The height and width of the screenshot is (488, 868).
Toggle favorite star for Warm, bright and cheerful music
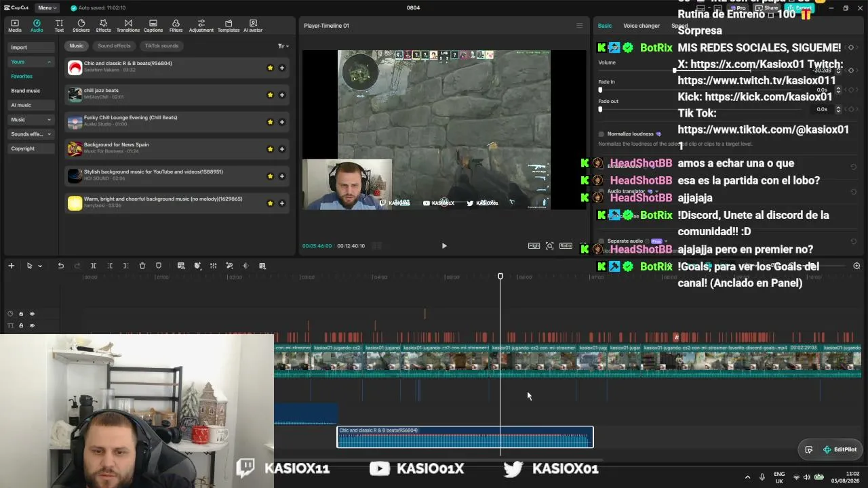point(270,203)
